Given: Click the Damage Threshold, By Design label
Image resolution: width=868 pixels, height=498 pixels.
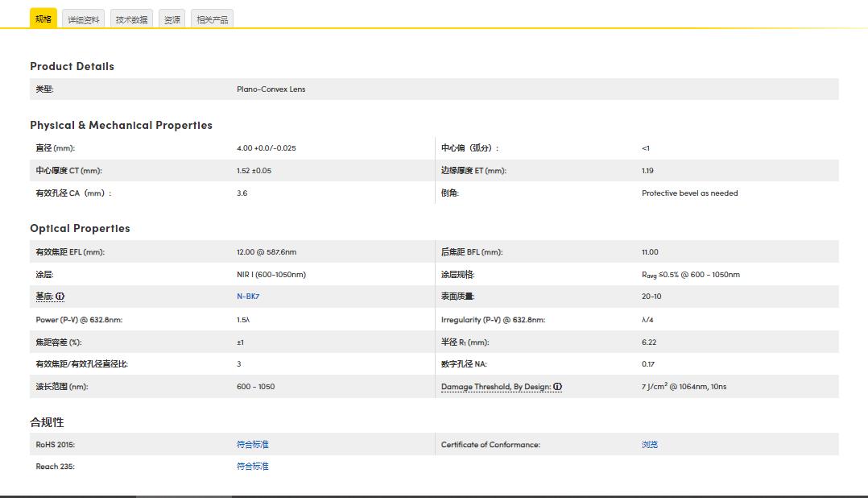Looking at the screenshot, I should tap(496, 387).
